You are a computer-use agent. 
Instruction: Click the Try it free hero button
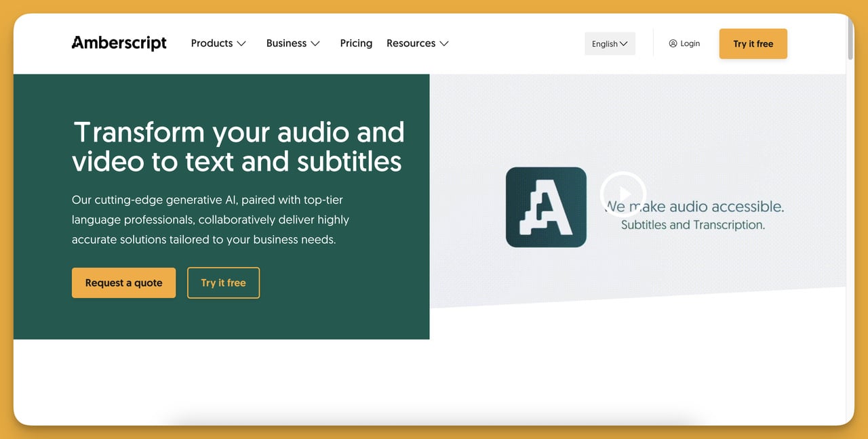[223, 283]
